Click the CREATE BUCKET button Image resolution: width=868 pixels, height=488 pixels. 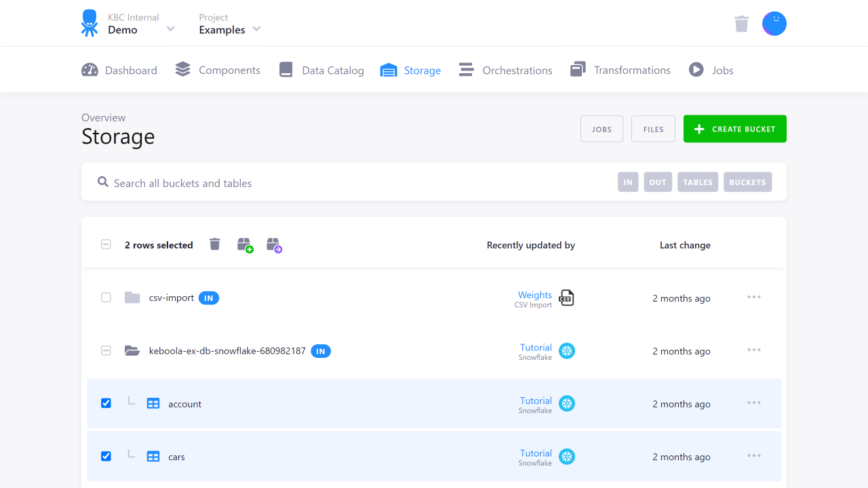click(734, 128)
